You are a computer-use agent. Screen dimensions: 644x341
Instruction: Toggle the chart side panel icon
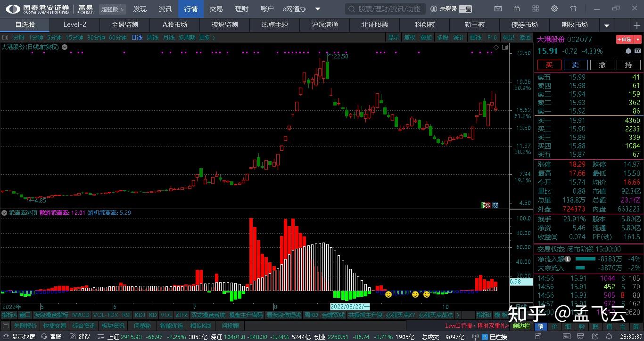coord(505,47)
